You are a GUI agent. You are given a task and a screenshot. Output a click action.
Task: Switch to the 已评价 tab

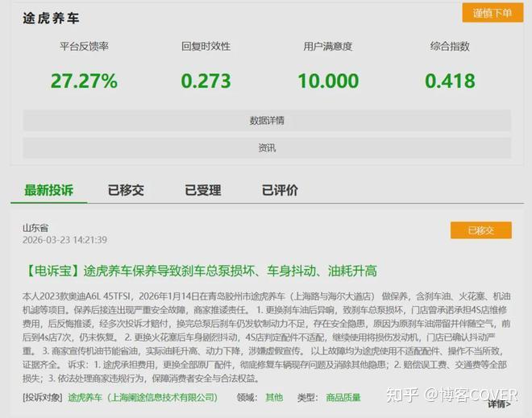click(x=280, y=190)
